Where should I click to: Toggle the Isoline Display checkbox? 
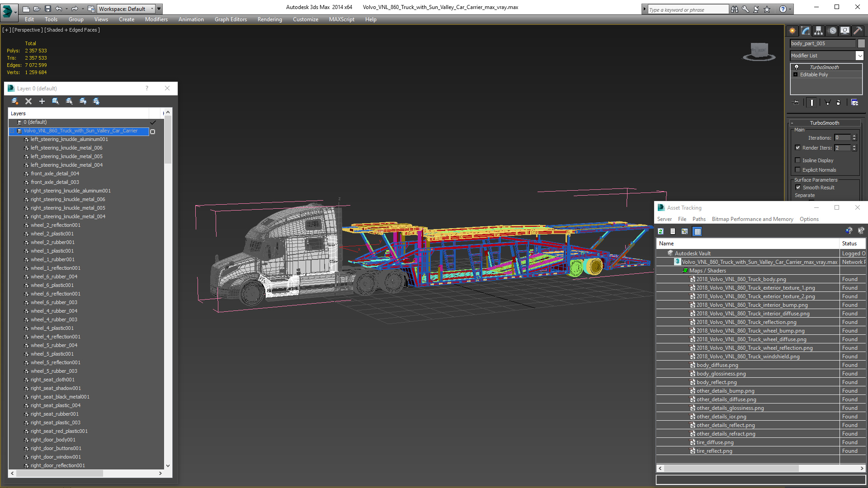pos(798,160)
